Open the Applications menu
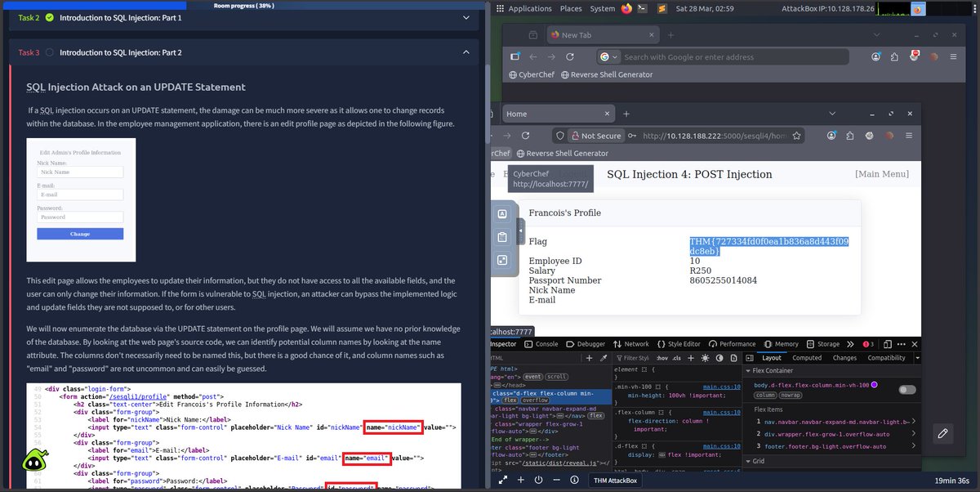The height and width of the screenshot is (492, 980). click(x=523, y=9)
